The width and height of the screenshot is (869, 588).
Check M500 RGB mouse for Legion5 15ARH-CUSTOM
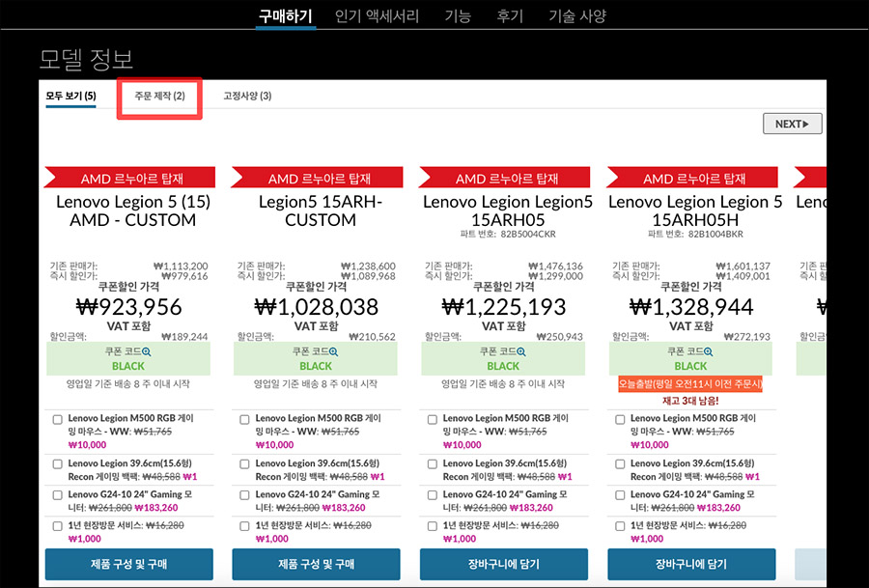[x=244, y=420]
